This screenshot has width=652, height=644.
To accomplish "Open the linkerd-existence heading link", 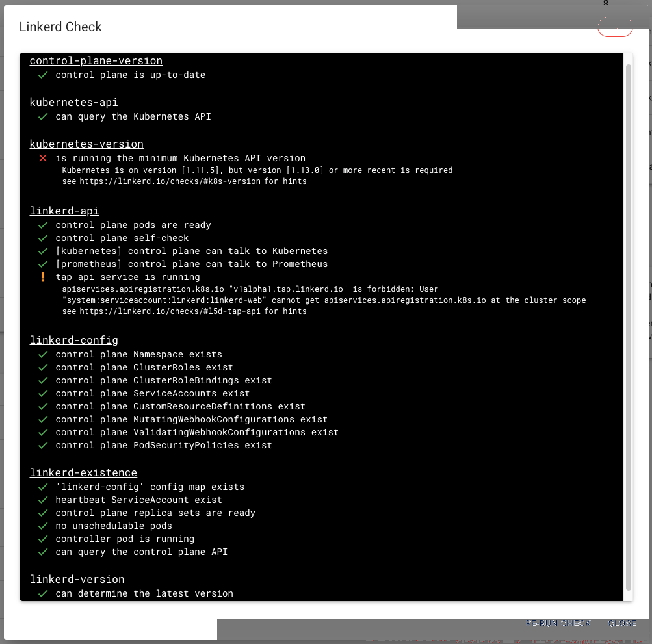I will 83,472.
